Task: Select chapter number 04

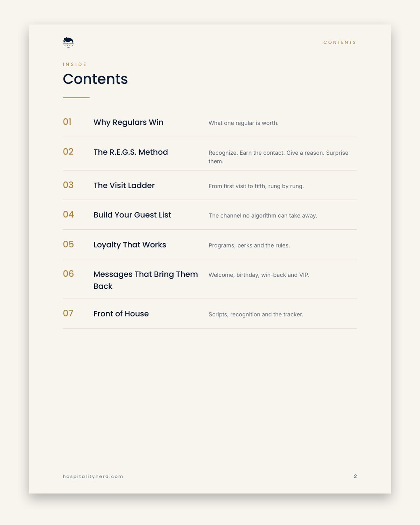Action: pos(69,214)
